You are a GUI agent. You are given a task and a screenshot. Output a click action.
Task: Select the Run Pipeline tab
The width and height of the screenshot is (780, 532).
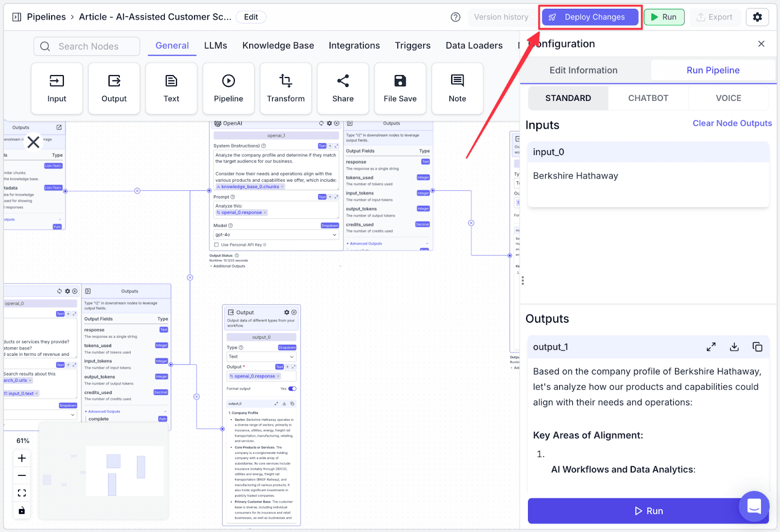(713, 70)
